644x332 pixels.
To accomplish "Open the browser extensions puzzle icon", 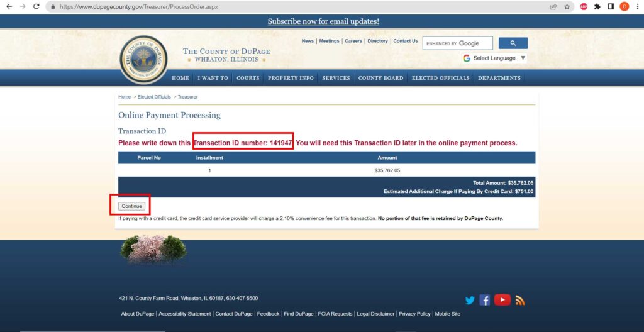I will (597, 6).
